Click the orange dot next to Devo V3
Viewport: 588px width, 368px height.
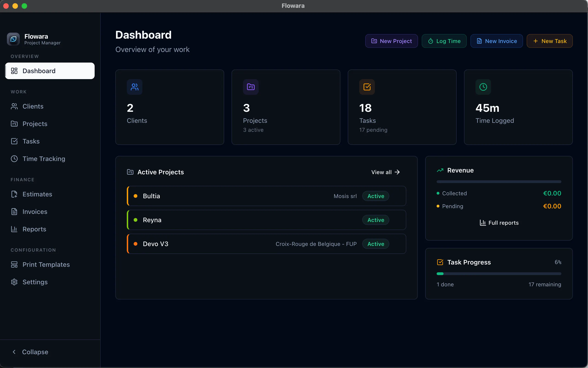(x=136, y=244)
